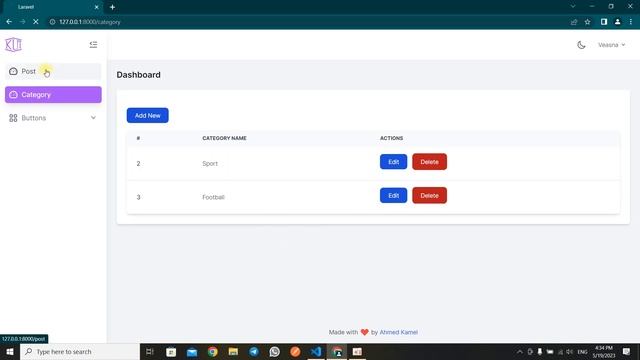The width and height of the screenshot is (640, 360).
Task: Delete the Football category
Action: (429, 196)
